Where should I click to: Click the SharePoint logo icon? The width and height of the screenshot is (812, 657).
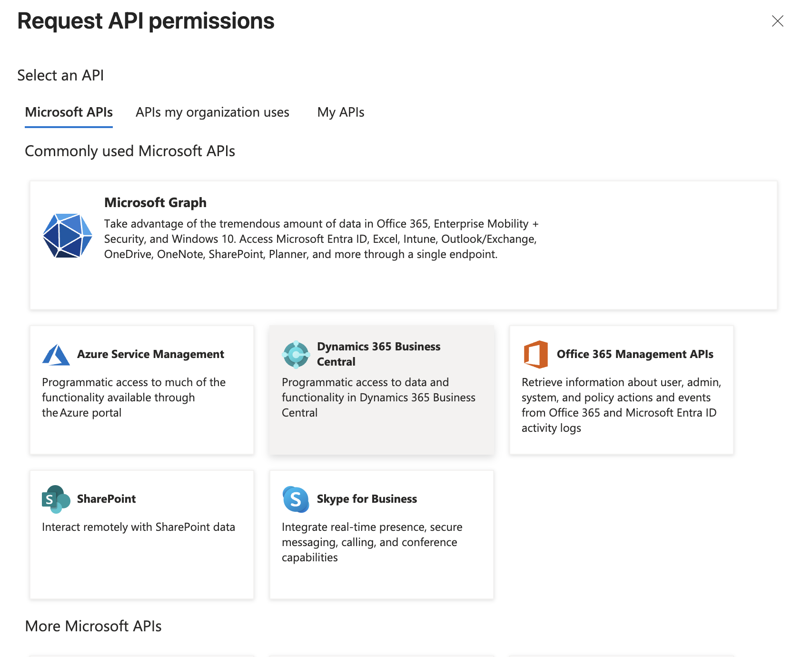pyautogui.click(x=56, y=499)
